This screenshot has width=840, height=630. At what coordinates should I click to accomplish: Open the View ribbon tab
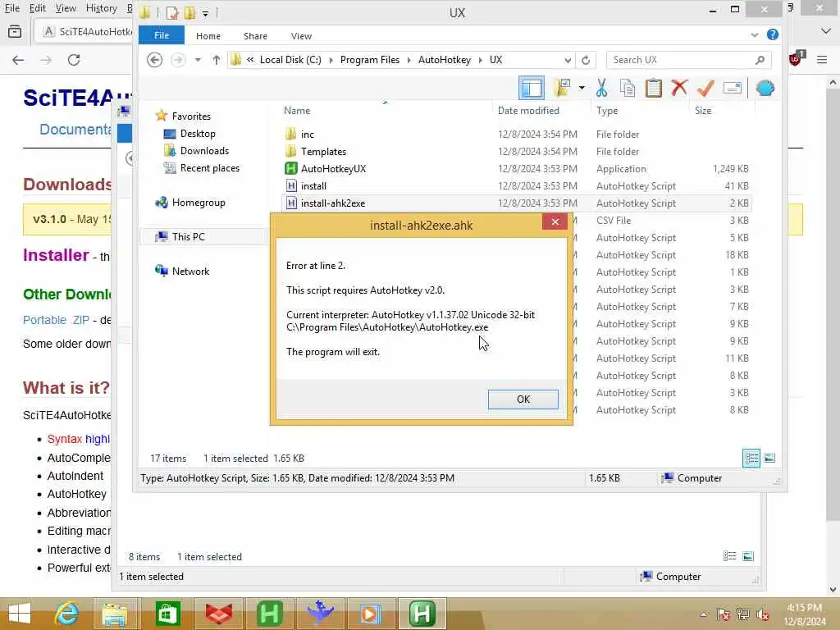click(301, 36)
